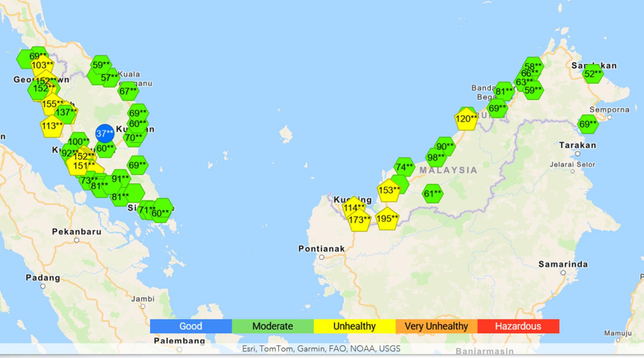Click the blue Good legend swatch
644x358 pixels.
[191, 326]
